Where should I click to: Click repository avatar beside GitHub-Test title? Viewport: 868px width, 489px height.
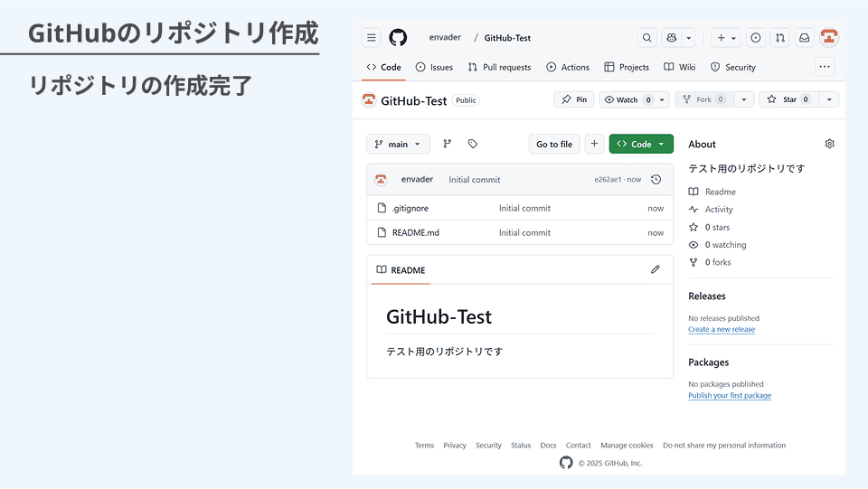[369, 100]
